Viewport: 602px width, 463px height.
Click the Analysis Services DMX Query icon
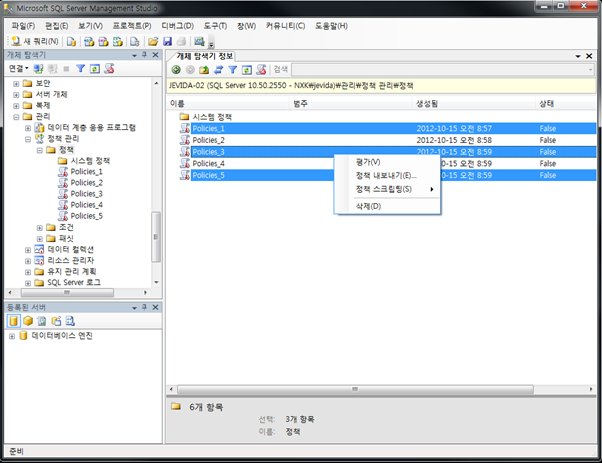(x=103, y=41)
